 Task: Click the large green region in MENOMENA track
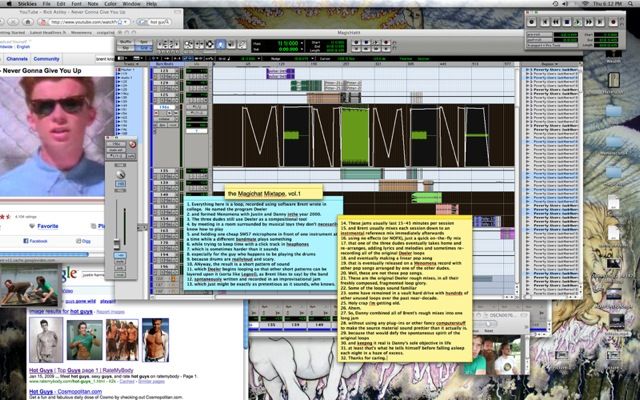click(355, 136)
